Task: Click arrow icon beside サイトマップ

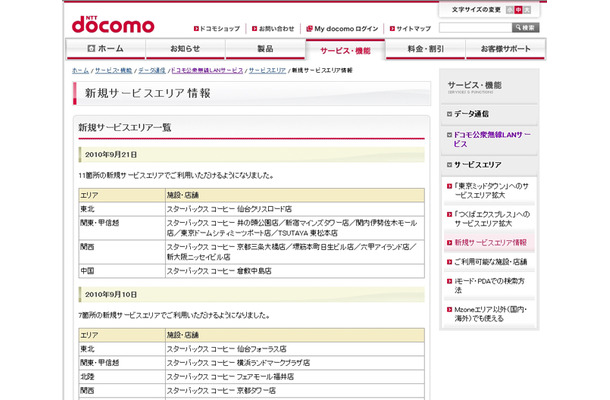Action: point(392,28)
